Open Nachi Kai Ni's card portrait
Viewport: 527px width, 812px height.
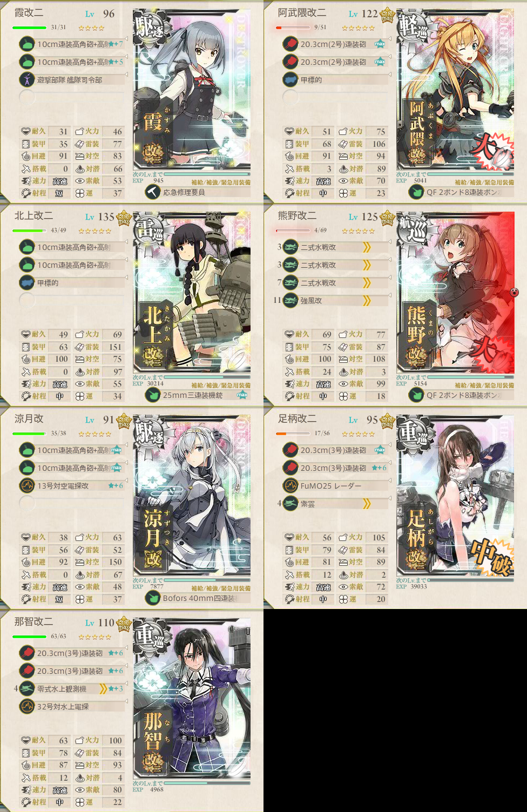(192, 699)
